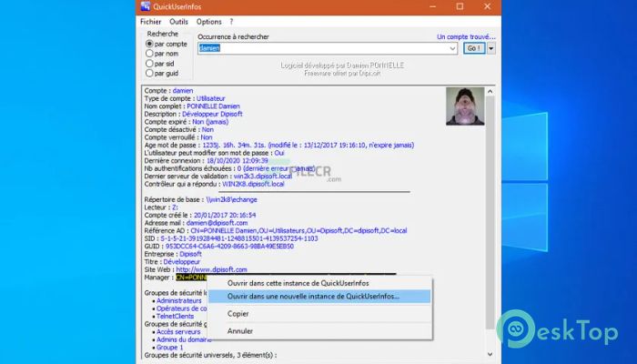Image resolution: width=637 pixels, height=364 pixels.
Task: Open the ? help menu
Action: pyautogui.click(x=231, y=22)
